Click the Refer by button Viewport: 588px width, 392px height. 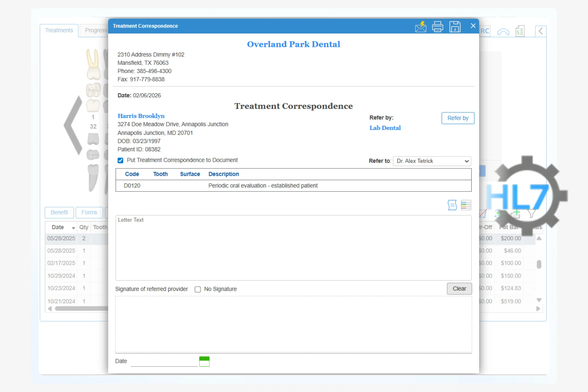click(x=458, y=118)
